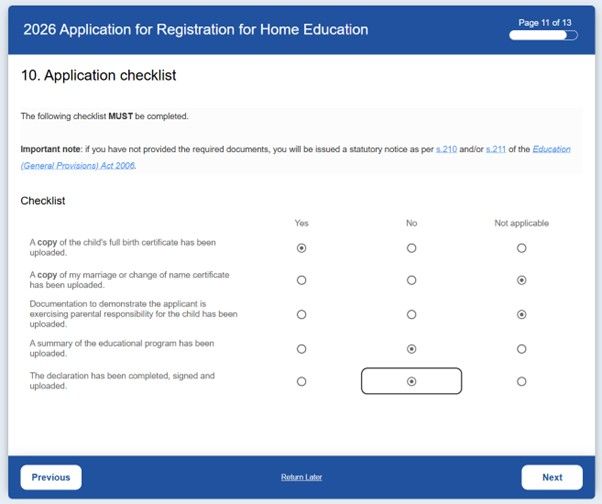Mark declaration as Not applicable

pyautogui.click(x=521, y=381)
